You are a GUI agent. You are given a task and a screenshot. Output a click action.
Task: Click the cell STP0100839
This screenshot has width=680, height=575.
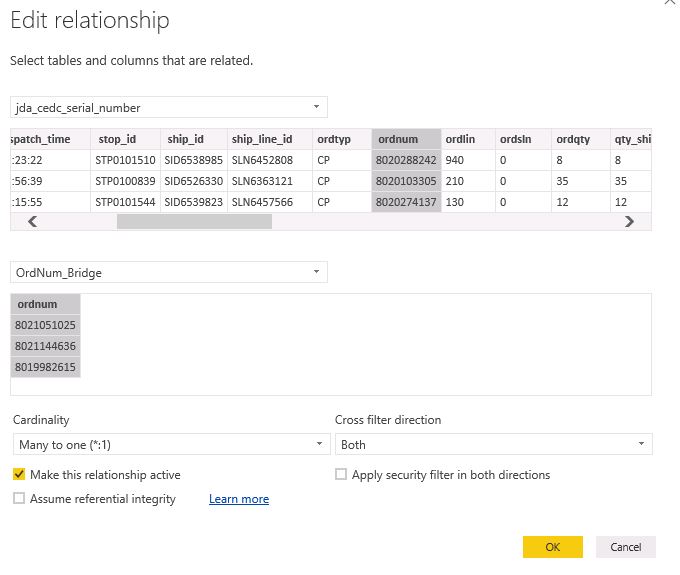click(x=125, y=181)
